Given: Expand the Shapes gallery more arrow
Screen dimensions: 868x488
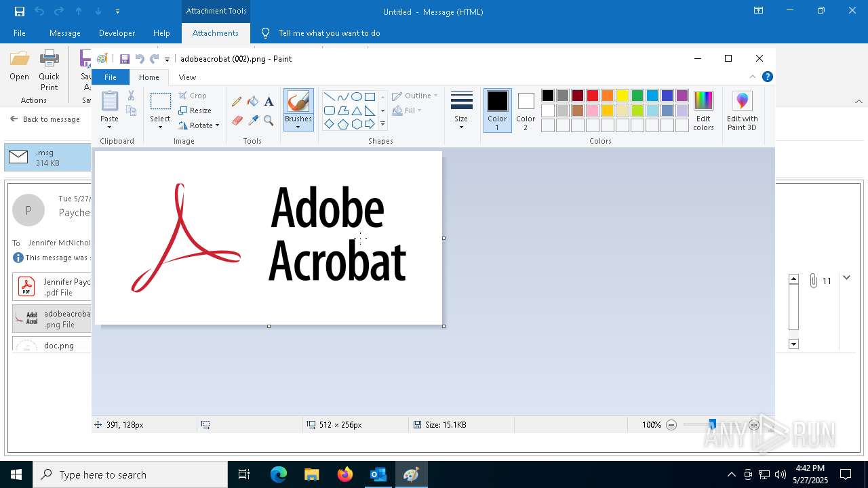Looking at the screenshot, I should 382,124.
